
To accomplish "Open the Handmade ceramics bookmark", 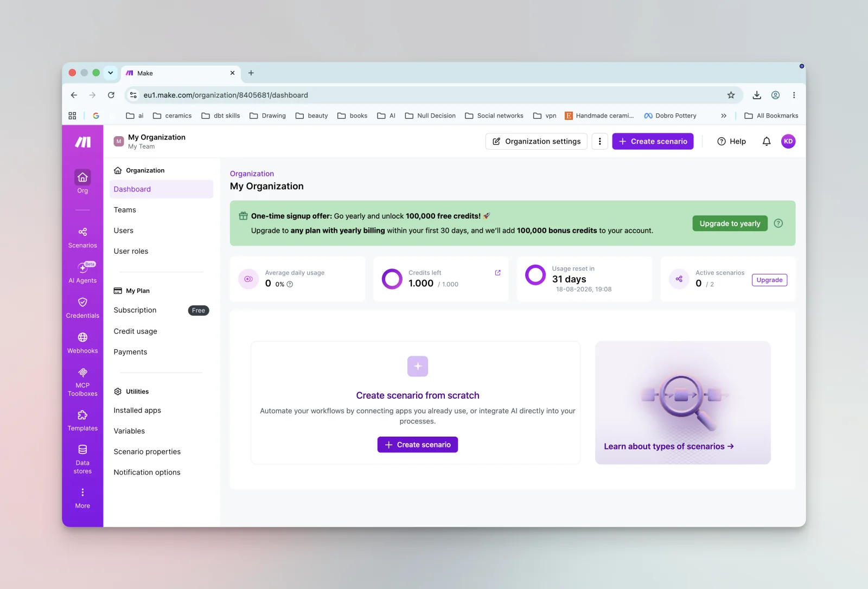I will [599, 116].
